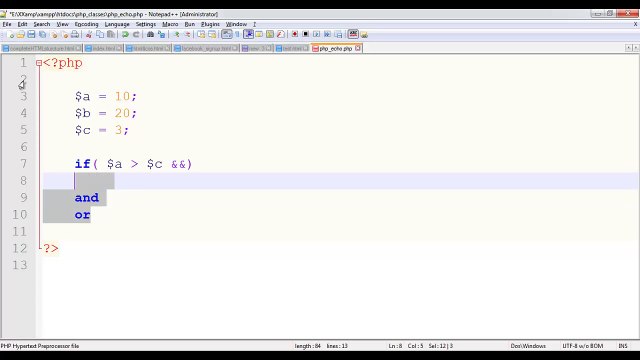The height and width of the screenshot is (360, 640).
Task: Open the Encoding menu
Action: [x=87, y=24]
